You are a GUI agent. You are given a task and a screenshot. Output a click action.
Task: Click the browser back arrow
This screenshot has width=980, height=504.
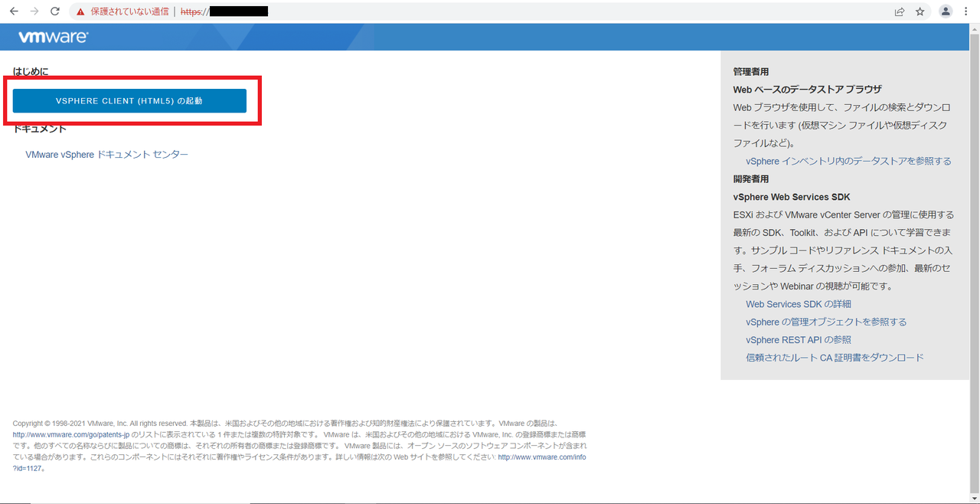point(12,11)
